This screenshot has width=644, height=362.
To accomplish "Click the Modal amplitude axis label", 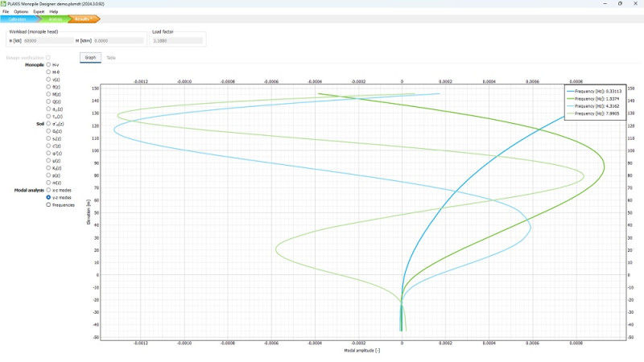I will [361, 351].
